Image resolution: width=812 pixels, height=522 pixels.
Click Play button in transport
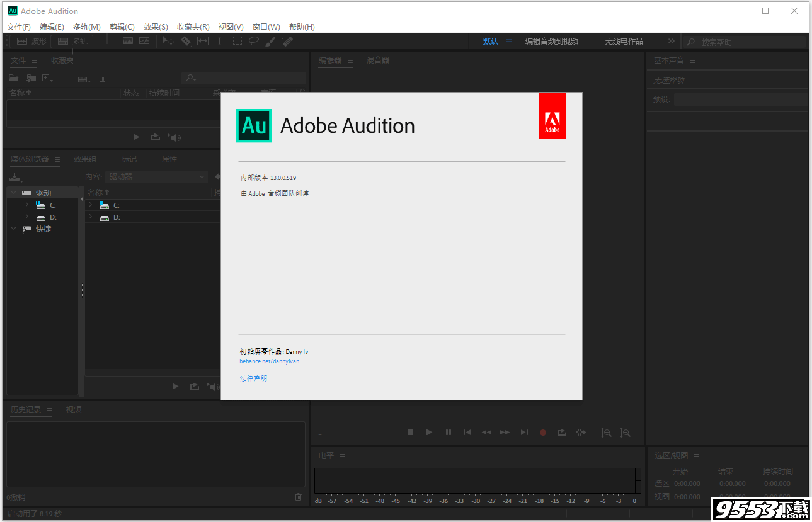click(429, 432)
